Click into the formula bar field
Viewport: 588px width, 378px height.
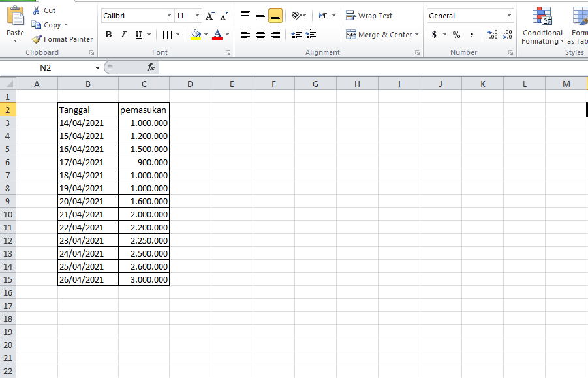373,67
